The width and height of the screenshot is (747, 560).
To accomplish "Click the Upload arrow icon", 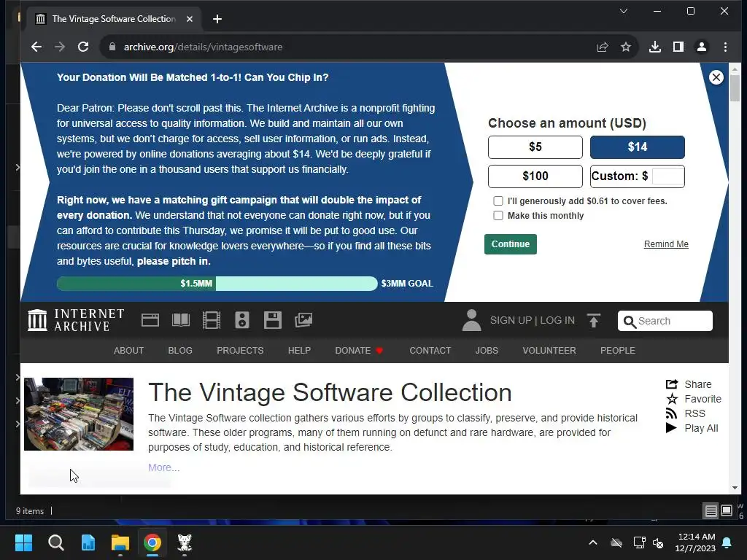I will coord(594,321).
